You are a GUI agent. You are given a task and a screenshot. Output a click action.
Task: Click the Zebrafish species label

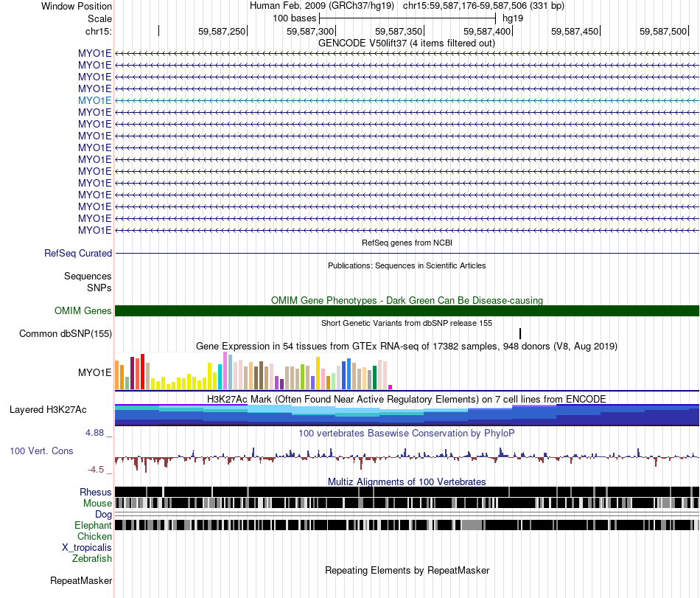click(92, 559)
